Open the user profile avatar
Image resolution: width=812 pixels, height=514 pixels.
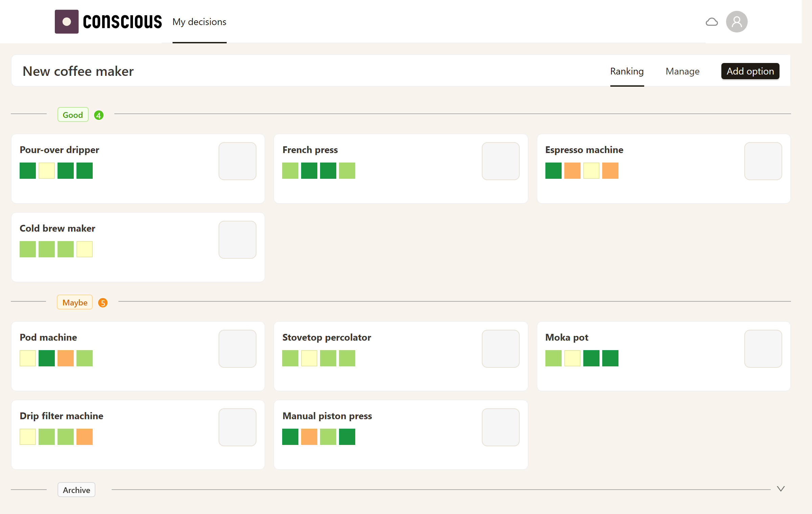(x=737, y=22)
